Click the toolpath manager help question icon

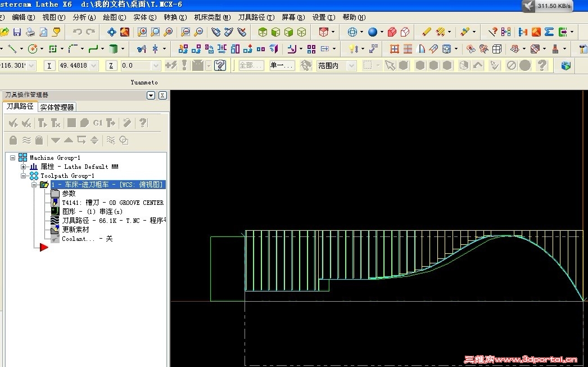coord(143,123)
